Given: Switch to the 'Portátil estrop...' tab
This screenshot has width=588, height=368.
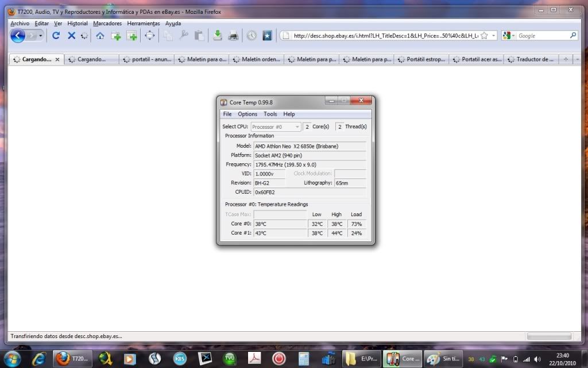Looking at the screenshot, I should 422,59.
